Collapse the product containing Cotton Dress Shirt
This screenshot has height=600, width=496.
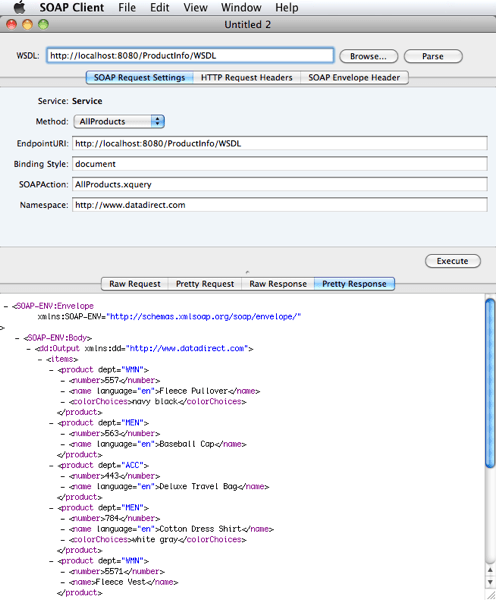(52, 508)
